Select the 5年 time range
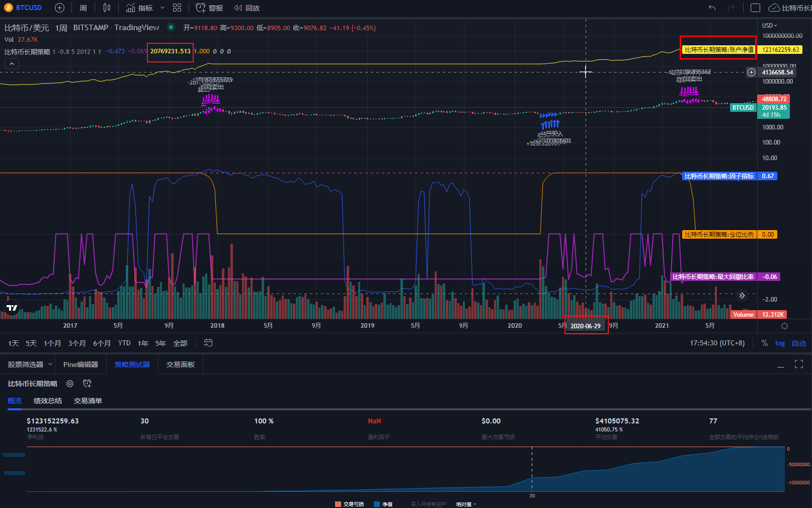812x508 pixels. click(x=160, y=343)
